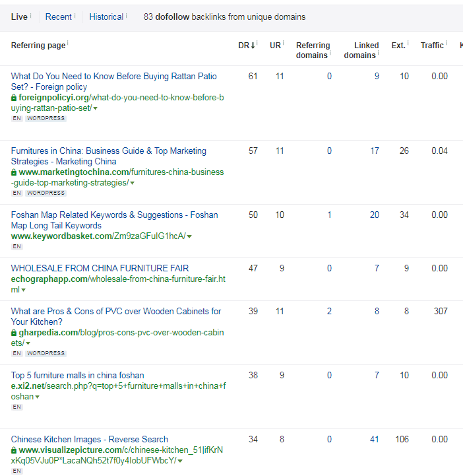Open www.visualizepicture.com URL link
The height and width of the screenshot is (476, 463).
pos(117,456)
